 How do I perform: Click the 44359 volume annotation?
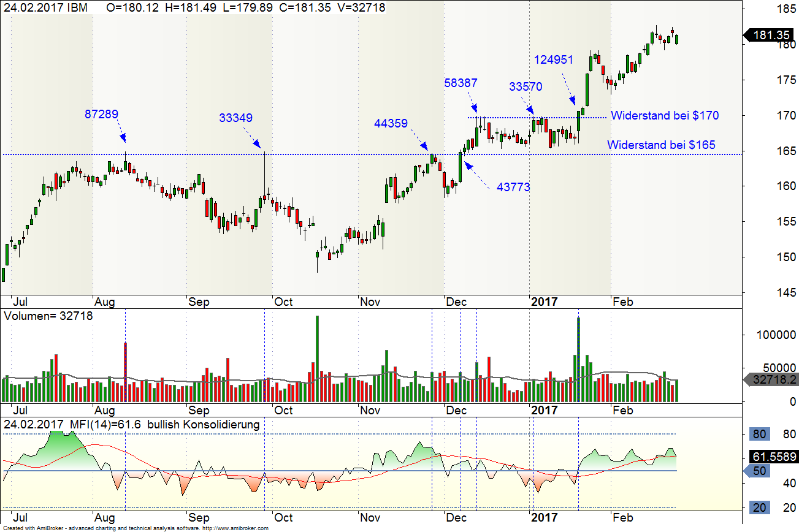click(x=391, y=123)
